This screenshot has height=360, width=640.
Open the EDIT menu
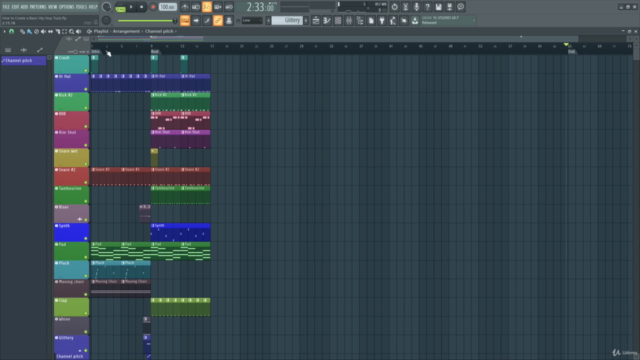(x=15, y=7)
